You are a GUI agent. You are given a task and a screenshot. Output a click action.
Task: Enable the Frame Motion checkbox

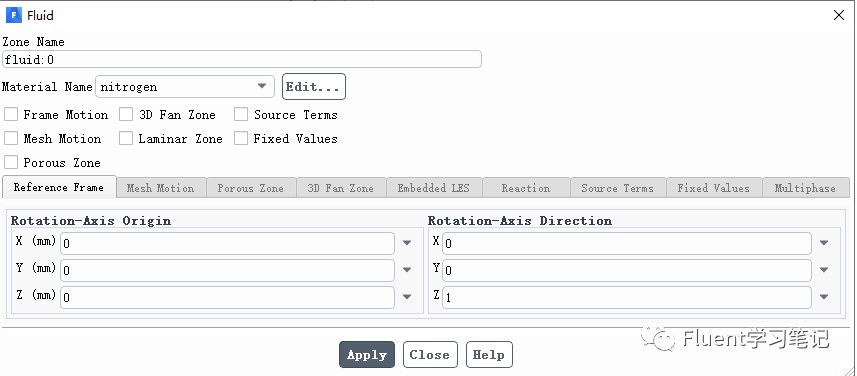(x=11, y=115)
